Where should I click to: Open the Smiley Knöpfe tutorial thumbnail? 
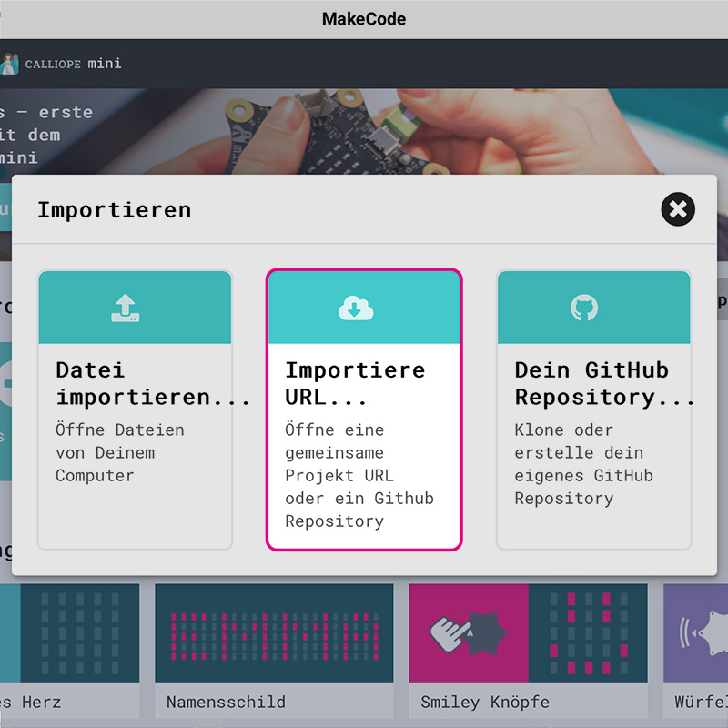point(528,633)
